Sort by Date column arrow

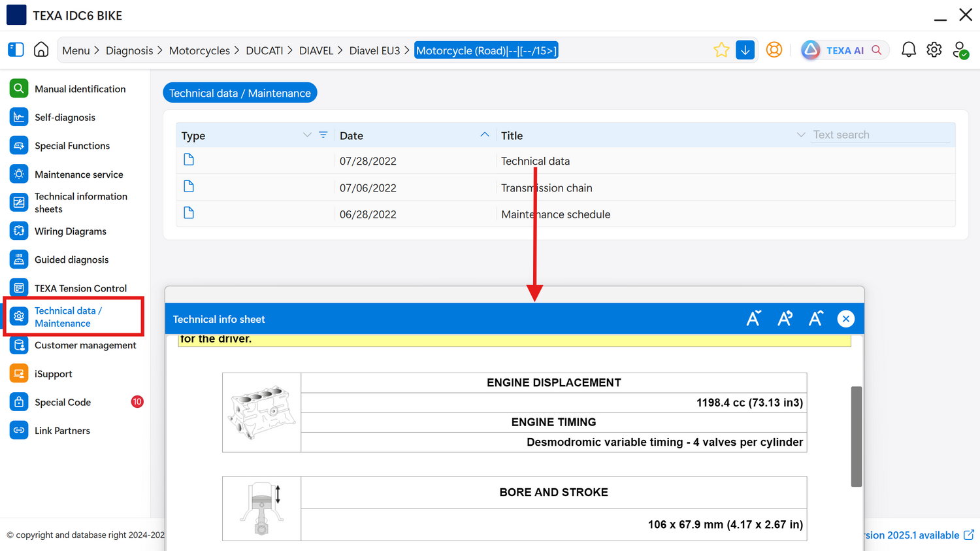click(484, 134)
